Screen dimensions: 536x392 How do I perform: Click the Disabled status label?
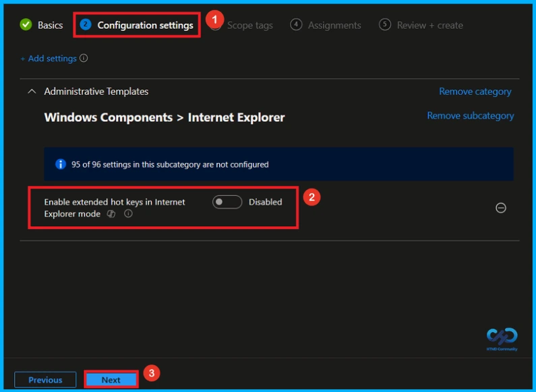pos(265,202)
